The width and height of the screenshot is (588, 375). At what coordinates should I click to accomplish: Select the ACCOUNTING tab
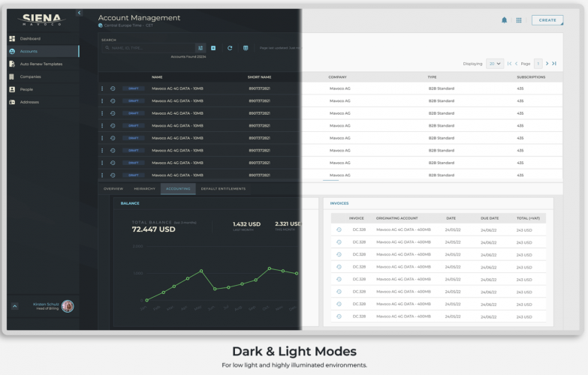pos(178,189)
